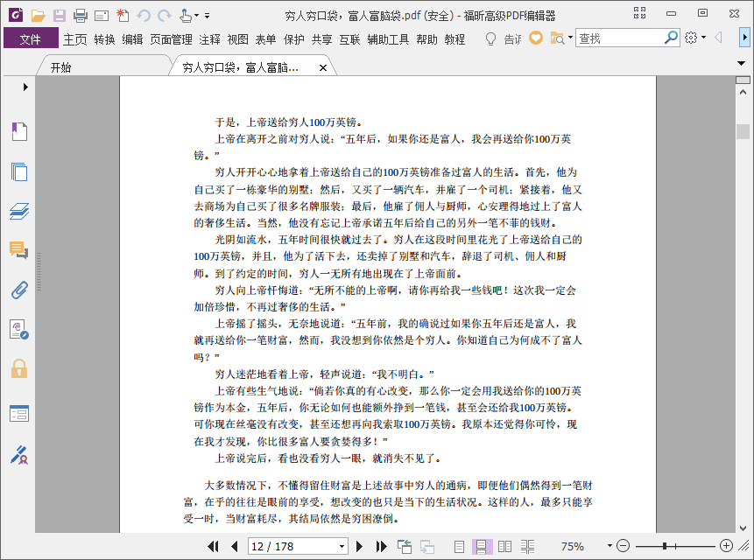Screen dimensions: 754x560
Task: Open the 视图 ribbon tab
Action: pos(237,38)
